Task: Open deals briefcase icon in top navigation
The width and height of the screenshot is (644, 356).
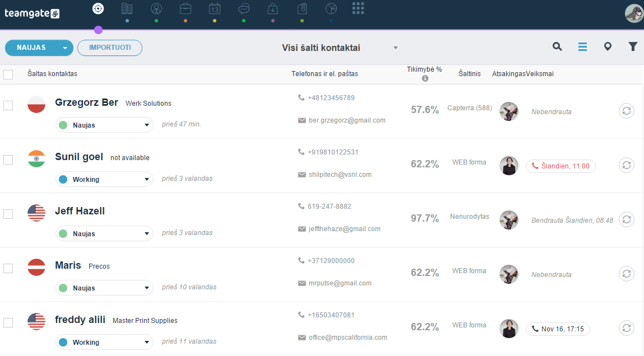Action: pyautogui.click(x=185, y=8)
